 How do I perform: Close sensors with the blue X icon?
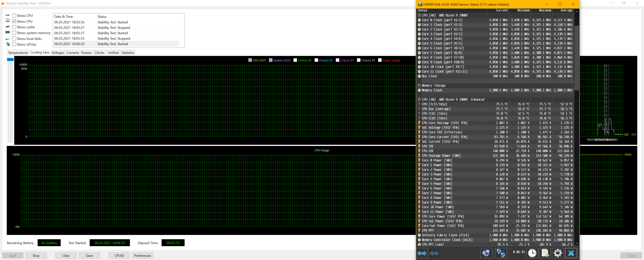click(x=571, y=253)
